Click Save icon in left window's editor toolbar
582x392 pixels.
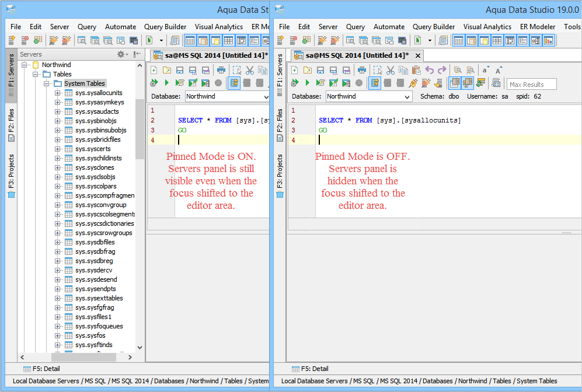180,70
